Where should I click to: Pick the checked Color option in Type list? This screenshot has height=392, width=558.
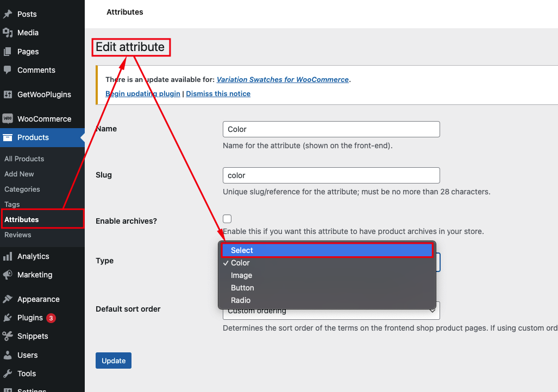coord(327,263)
